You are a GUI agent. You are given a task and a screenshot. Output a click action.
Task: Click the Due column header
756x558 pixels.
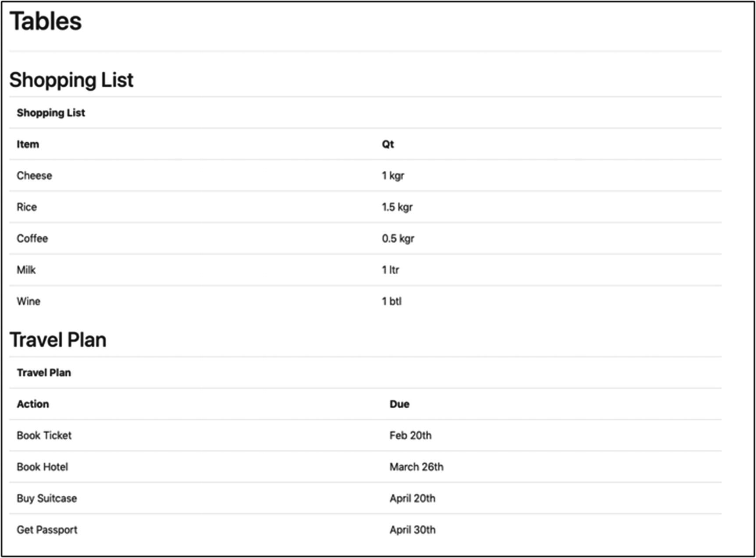pyautogui.click(x=399, y=404)
